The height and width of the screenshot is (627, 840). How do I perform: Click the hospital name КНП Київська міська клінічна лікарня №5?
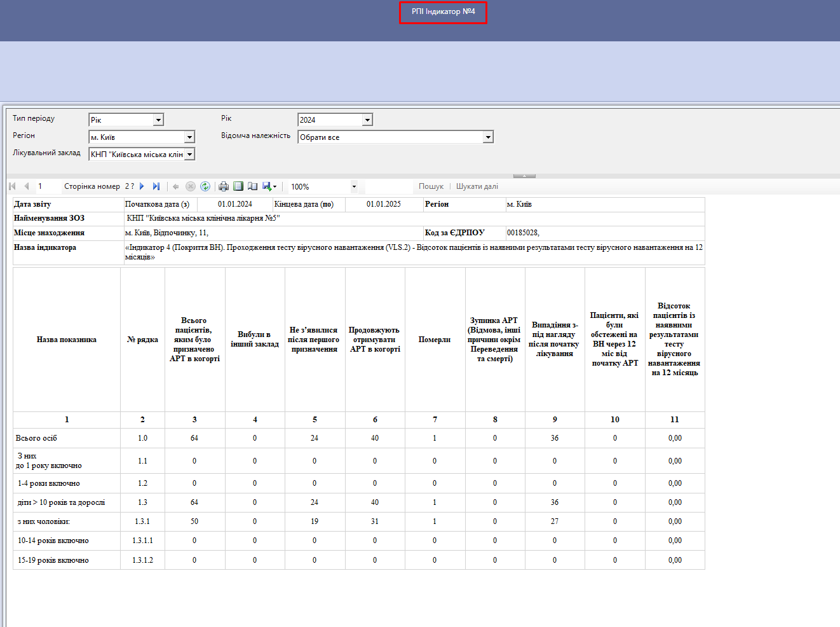click(203, 218)
